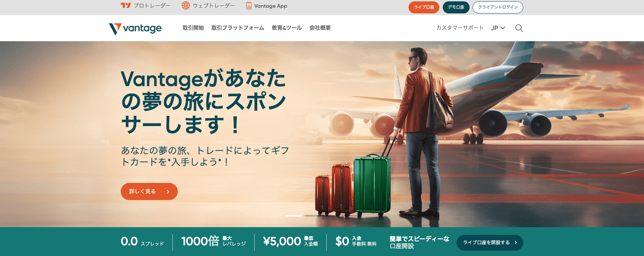Click the デモ口座 button

(456, 7)
